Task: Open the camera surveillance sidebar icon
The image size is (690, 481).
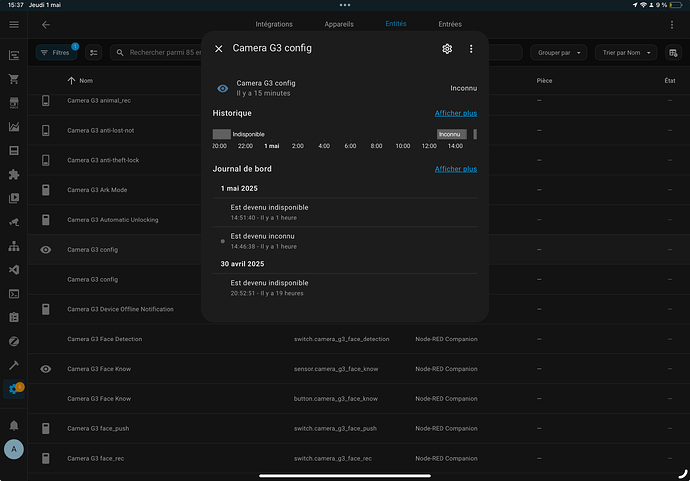Action: click(x=14, y=222)
